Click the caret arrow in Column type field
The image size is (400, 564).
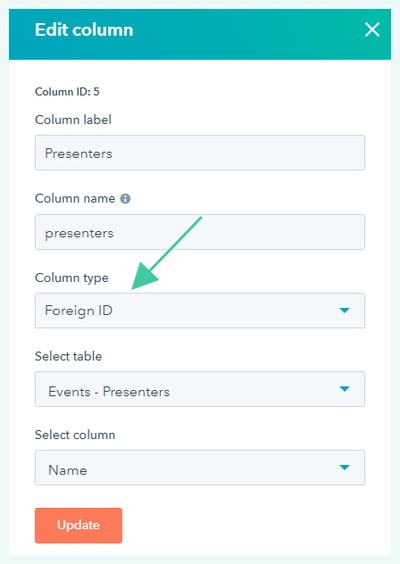[345, 310]
